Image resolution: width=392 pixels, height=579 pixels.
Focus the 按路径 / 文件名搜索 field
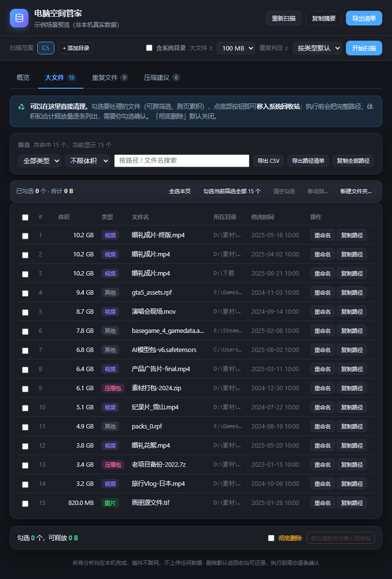point(182,161)
